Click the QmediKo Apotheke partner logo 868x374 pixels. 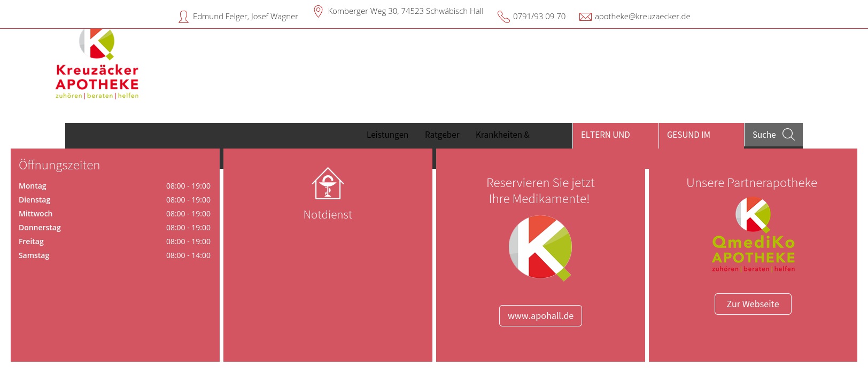pyautogui.click(x=753, y=235)
